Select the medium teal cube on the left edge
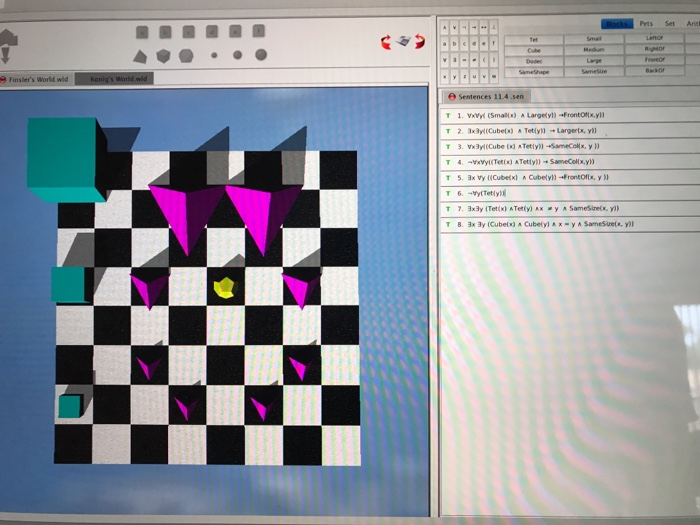Image resolution: width=700 pixels, height=525 pixels. tap(71, 285)
